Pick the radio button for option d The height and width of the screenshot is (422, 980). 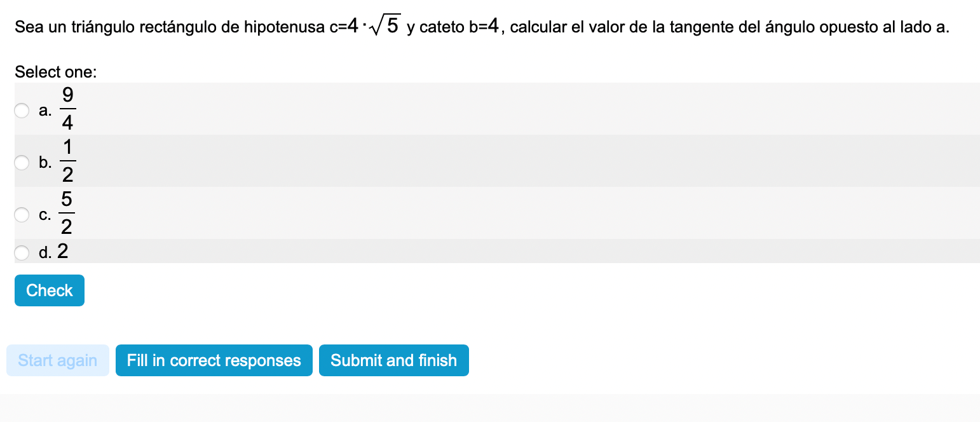pos(22,253)
